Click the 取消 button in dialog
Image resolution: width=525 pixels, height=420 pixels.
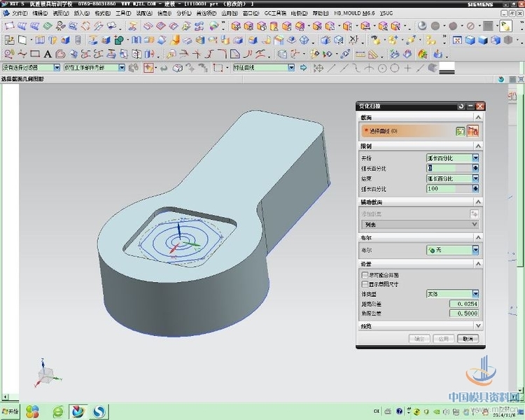[x=467, y=339]
